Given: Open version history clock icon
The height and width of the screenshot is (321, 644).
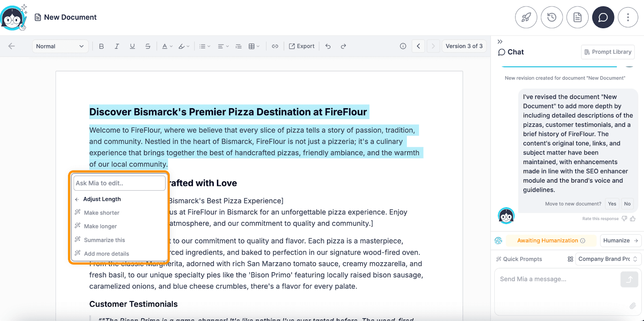Looking at the screenshot, I should click(552, 17).
